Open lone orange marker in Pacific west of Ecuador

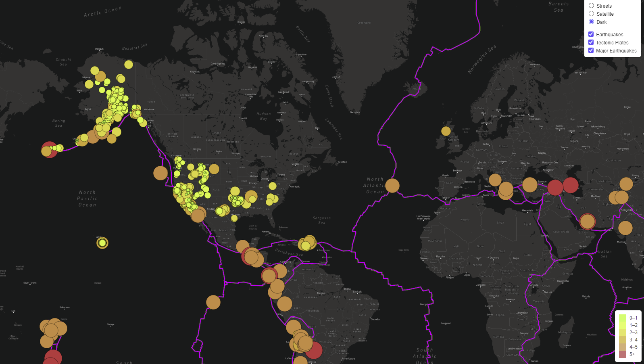(x=213, y=302)
